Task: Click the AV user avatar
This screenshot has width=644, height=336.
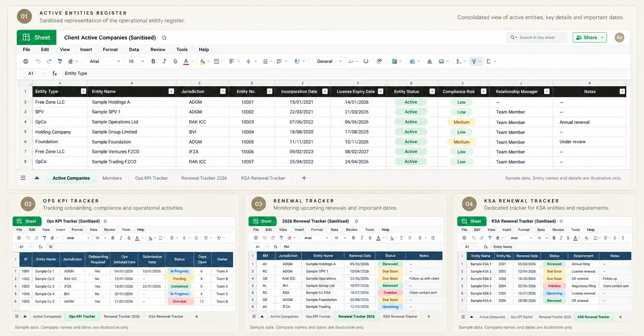Action: (619, 37)
